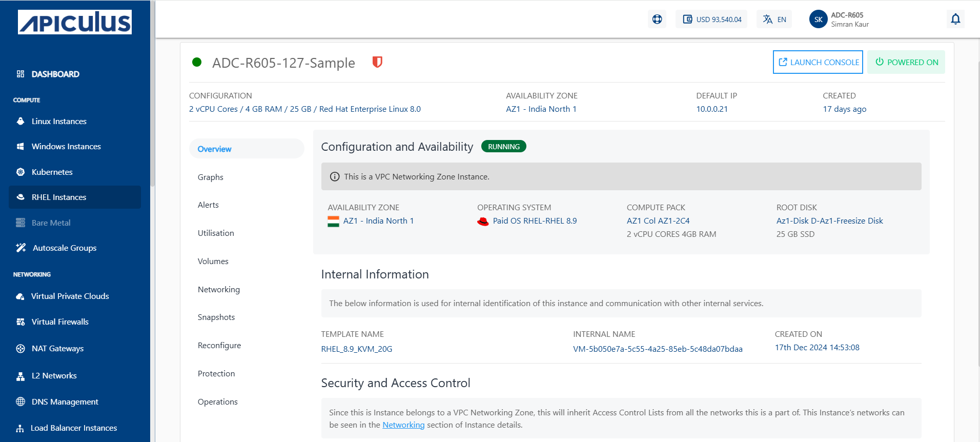Screen dimensions: 980x442
Task: Open the support lifebuoy icon
Action: (x=657, y=19)
